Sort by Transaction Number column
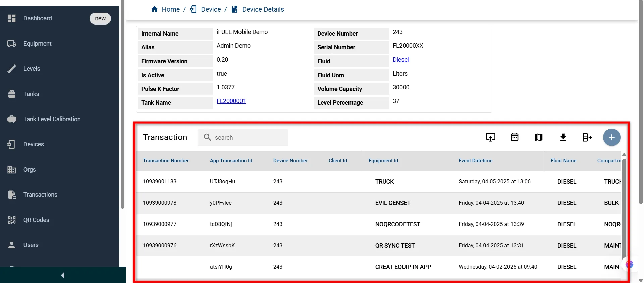 [166, 161]
